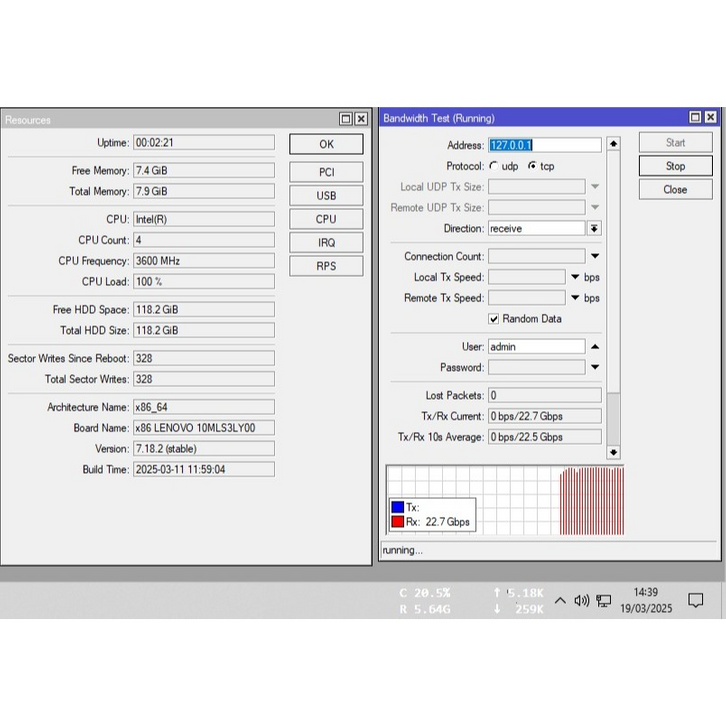Click the Address input field
The height and width of the screenshot is (726, 726).
pos(544,145)
